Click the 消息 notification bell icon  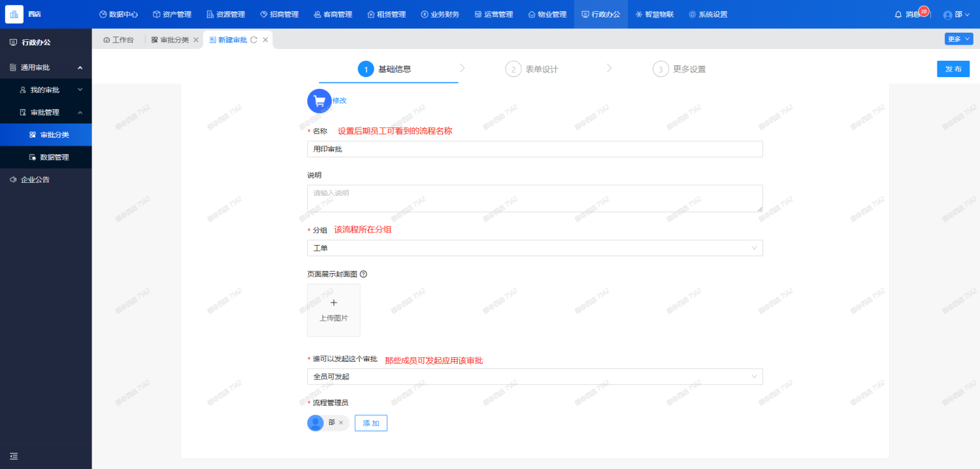pyautogui.click(x=898, y=14)
